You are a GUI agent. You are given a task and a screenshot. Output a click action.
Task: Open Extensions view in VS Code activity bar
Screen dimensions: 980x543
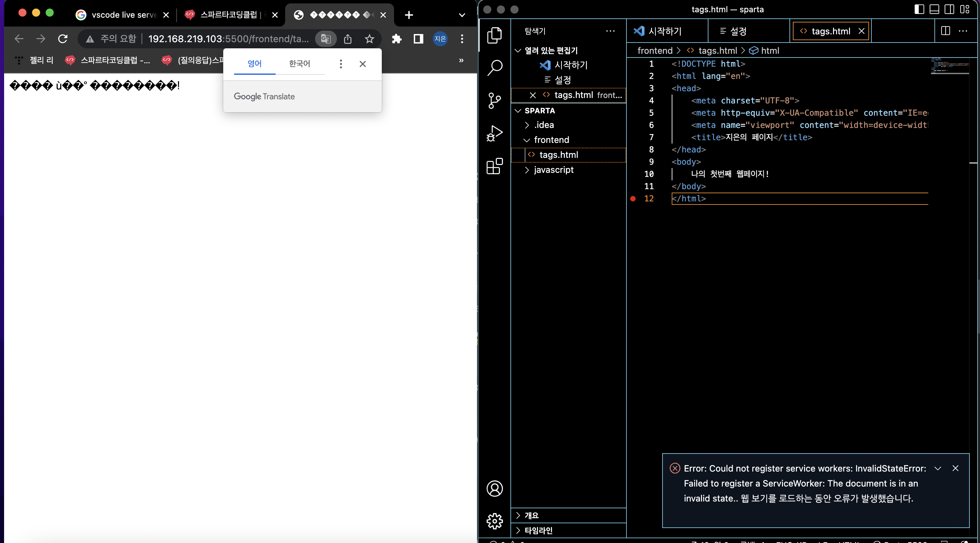pyautogui.click(x=494, y=166)
